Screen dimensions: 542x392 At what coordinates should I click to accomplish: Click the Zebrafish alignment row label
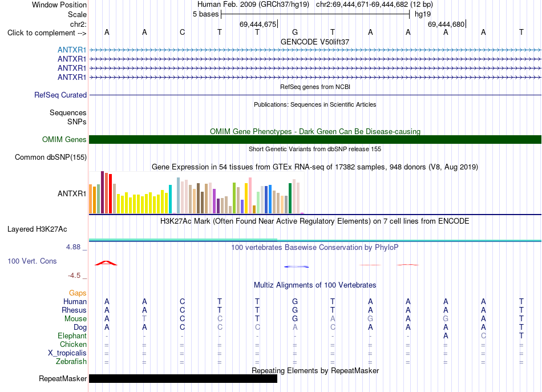(x=71, y=361)
